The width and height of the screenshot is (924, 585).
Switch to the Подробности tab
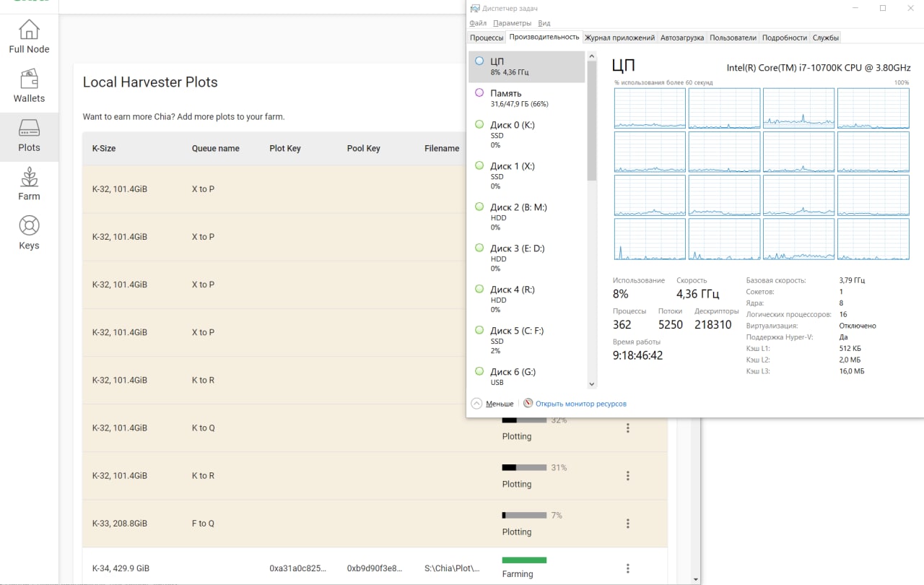(x=785, y=38)
